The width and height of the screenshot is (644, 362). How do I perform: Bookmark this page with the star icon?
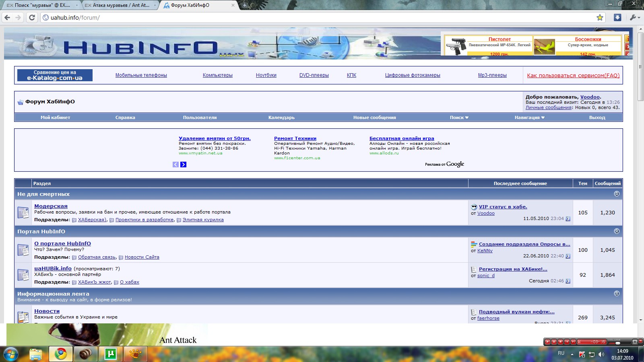pyautogui.click(x=600, y=18)
